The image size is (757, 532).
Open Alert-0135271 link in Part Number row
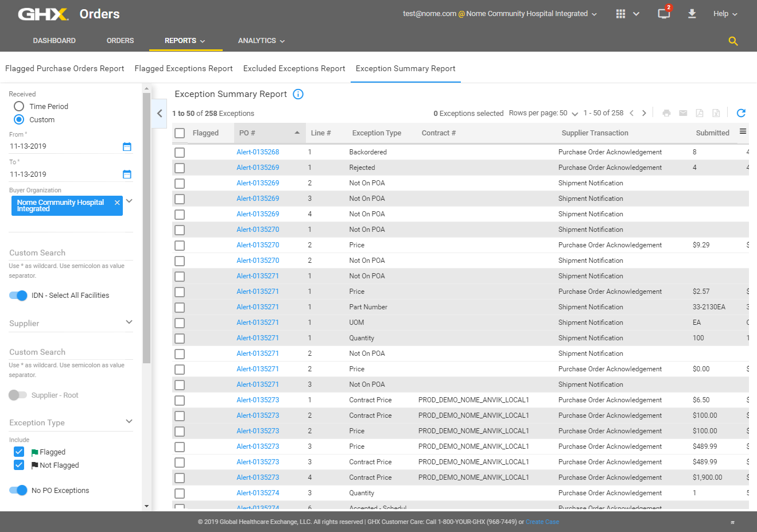pyautogui.click(x=258, y=307)
